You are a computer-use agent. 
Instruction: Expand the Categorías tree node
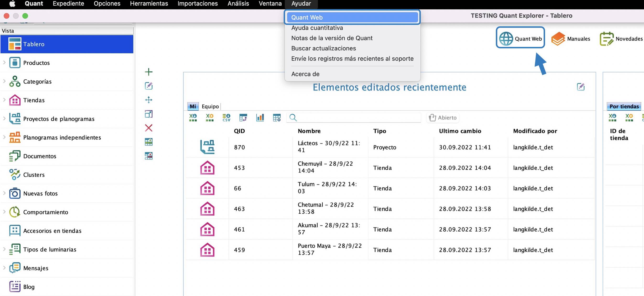(4, 81)
